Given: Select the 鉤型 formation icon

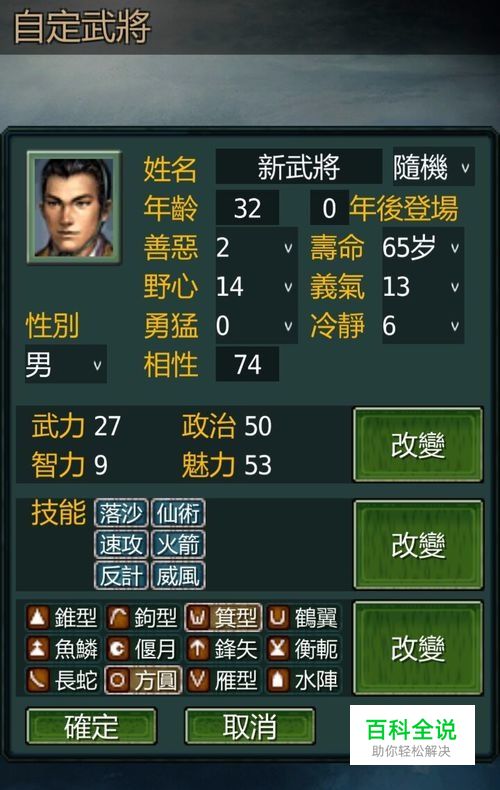Looking at the screenshot, I should pos(118,617).
